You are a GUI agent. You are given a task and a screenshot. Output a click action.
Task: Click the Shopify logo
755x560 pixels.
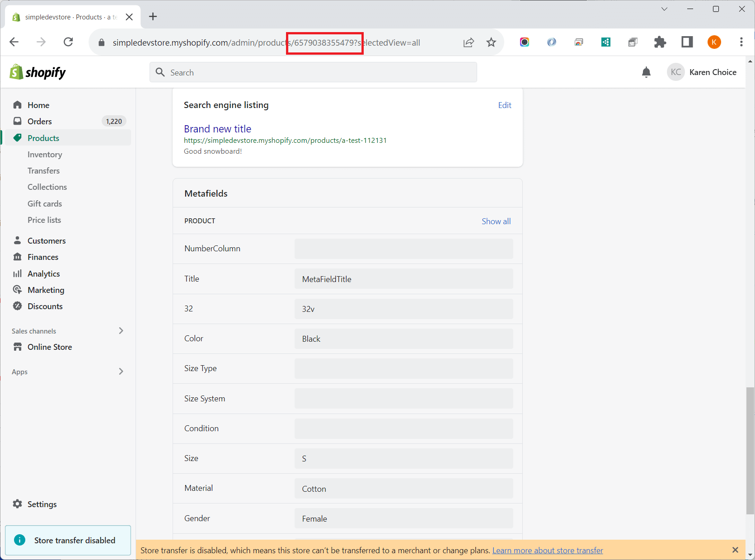coord(38,72)
